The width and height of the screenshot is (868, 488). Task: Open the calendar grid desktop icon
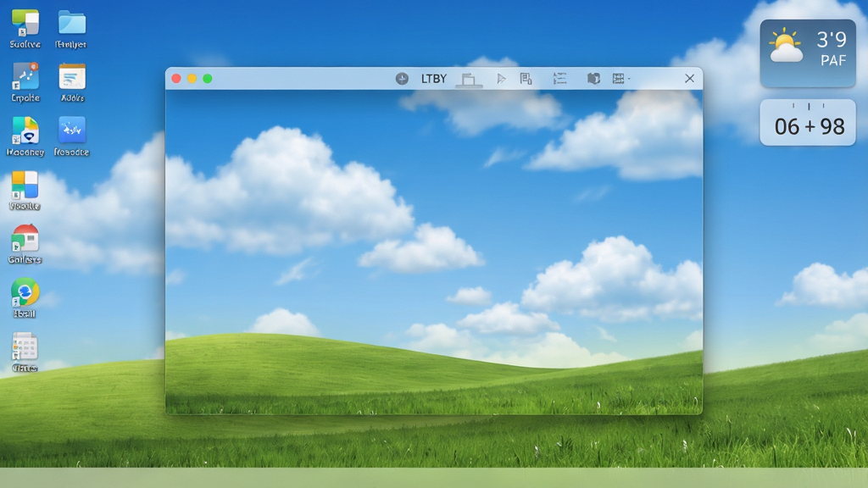25,347
